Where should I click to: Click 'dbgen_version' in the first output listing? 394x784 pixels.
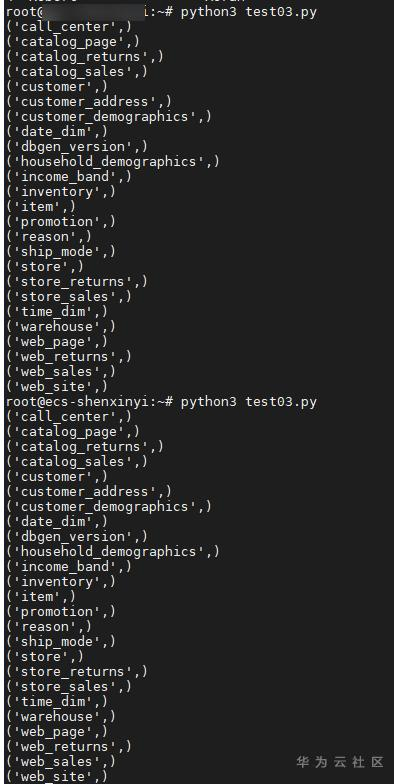click(x=76, y=147)
